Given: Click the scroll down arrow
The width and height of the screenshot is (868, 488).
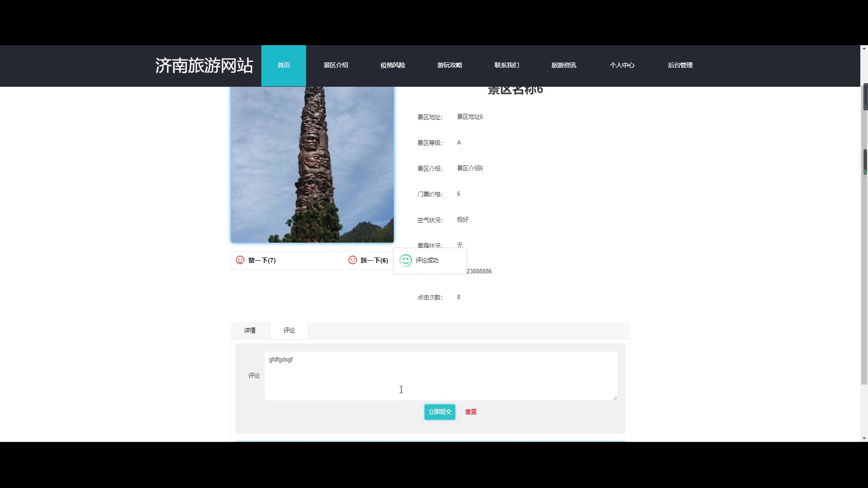Looking at the screenshot, I should click(x=864, y=438).
